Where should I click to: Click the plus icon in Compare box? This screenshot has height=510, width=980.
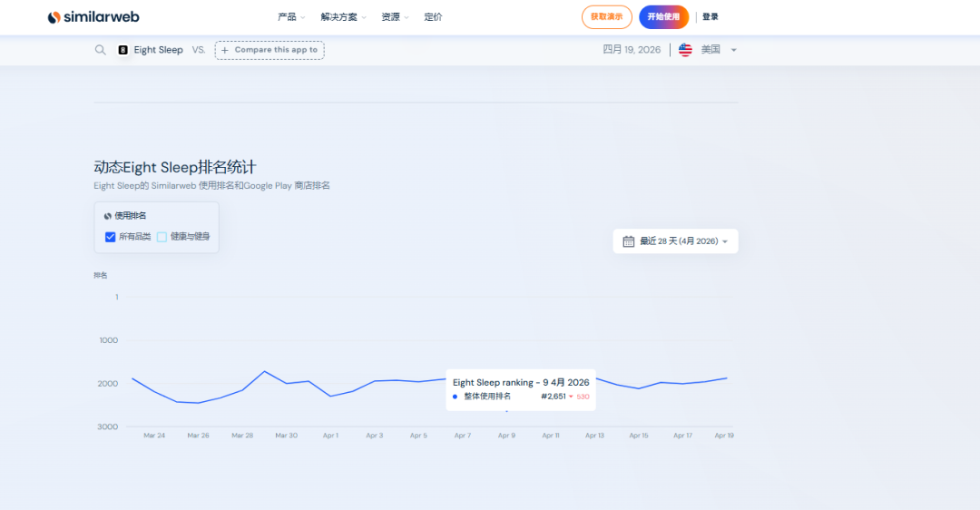coord(225,50)
